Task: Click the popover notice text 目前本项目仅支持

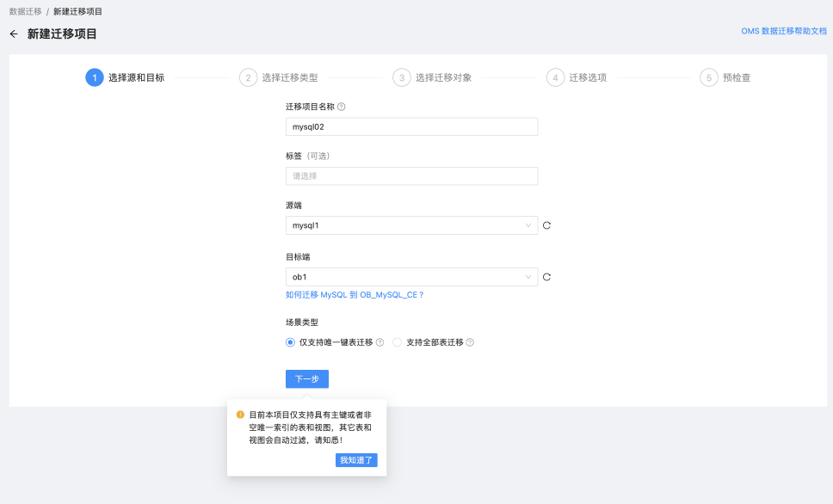Action: (311, 427)
